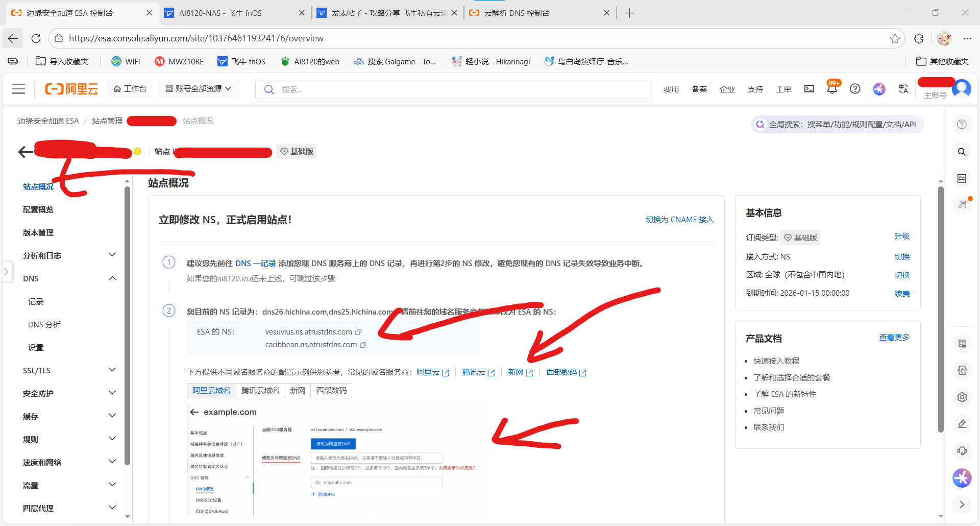Open the right sidebar help circle icon

(x=962, y=124)
